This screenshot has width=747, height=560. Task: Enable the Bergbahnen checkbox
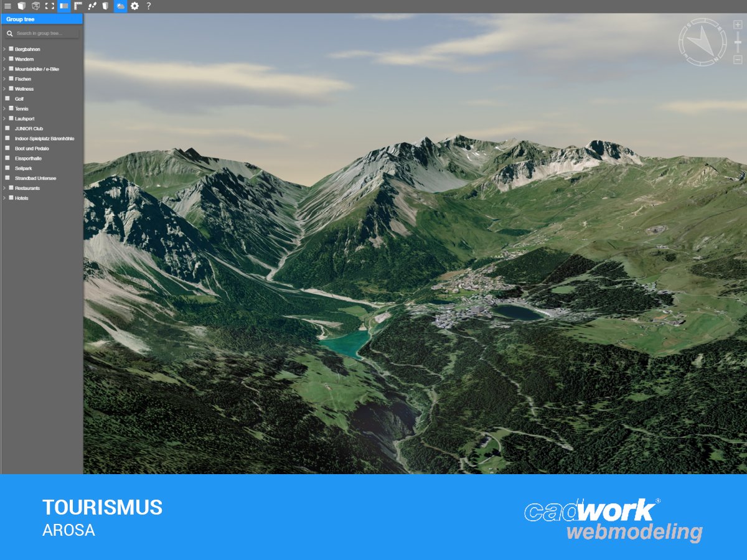point(11,49)
